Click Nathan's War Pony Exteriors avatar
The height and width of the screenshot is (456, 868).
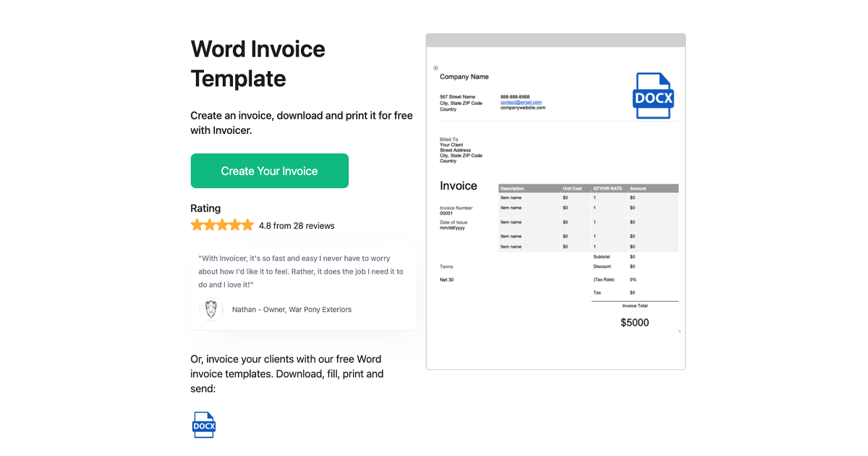210,309
